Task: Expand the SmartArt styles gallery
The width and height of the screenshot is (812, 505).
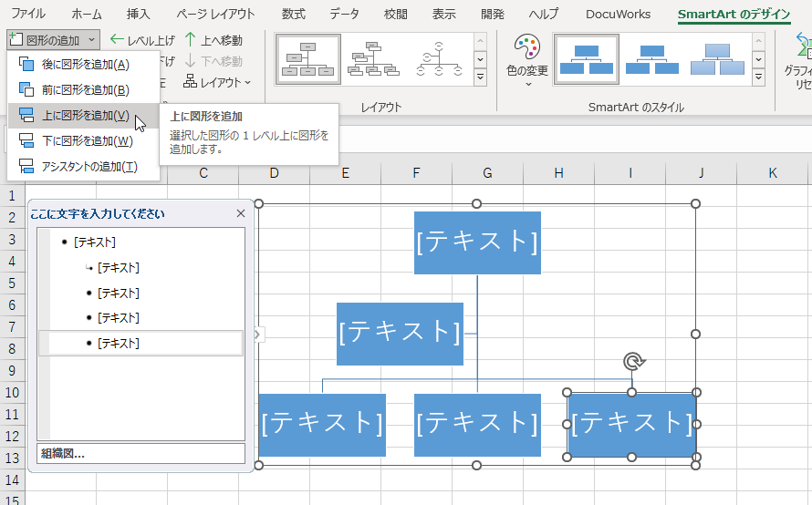Action: (757, 78)
